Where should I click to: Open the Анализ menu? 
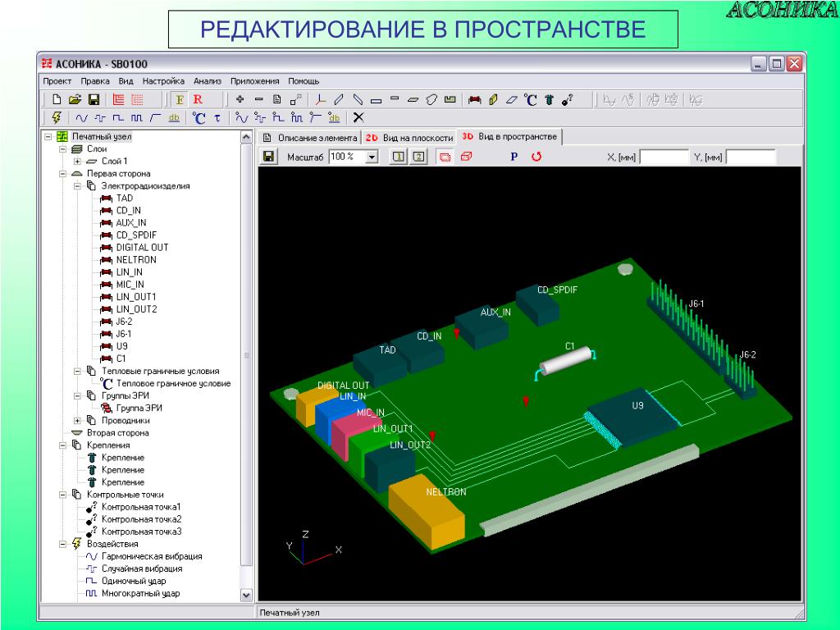(208, 81)
